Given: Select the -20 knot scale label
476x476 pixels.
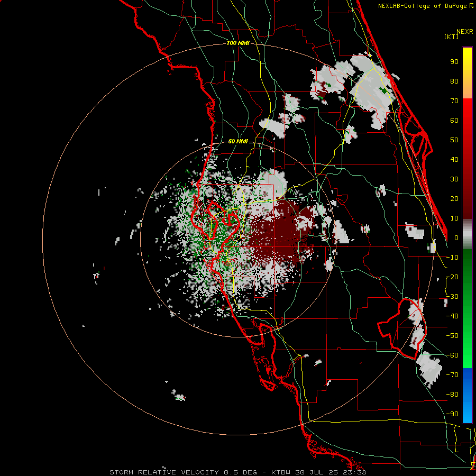Looking at the screenshot, I should (452, 277).
